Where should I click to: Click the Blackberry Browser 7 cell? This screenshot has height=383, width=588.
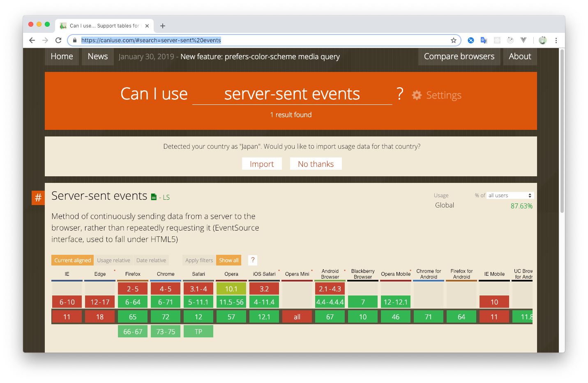(363, 302)
